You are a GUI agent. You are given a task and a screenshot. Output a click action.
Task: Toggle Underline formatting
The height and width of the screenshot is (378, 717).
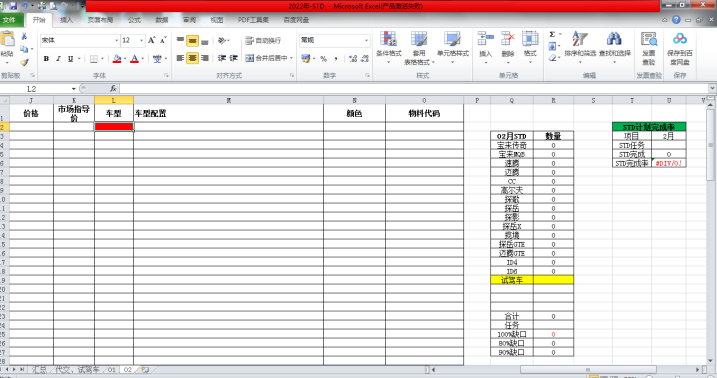(x=70, y=59)
